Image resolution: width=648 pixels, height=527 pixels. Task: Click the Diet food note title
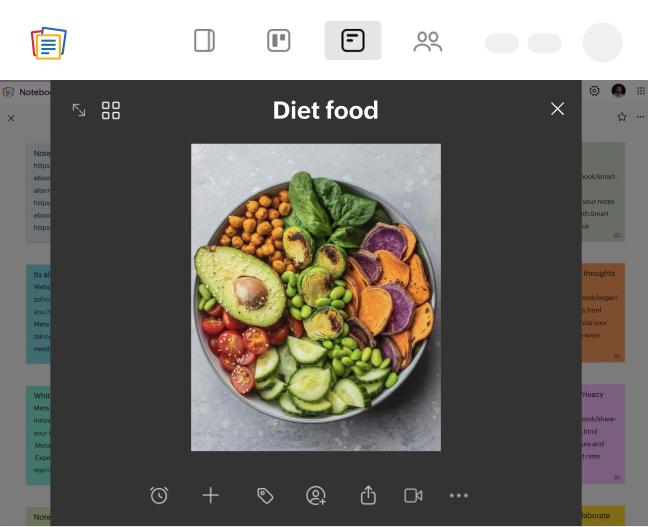(x=326, y=110)
